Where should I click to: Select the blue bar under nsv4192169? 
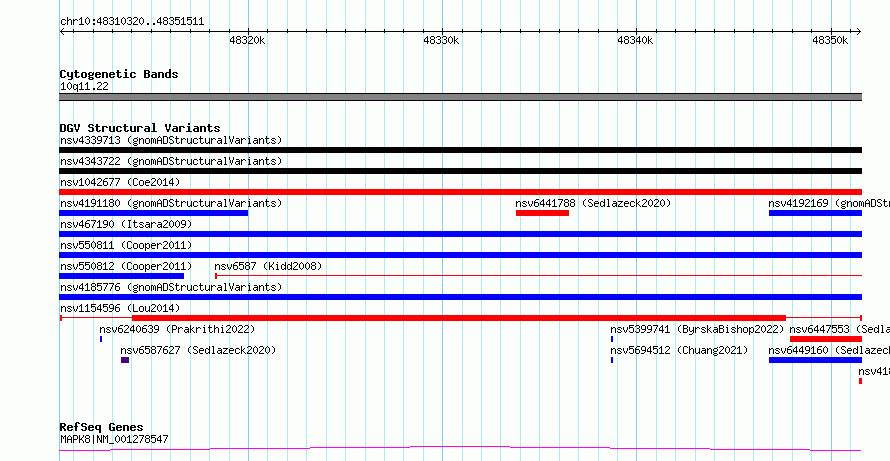(x=815, y=213)
